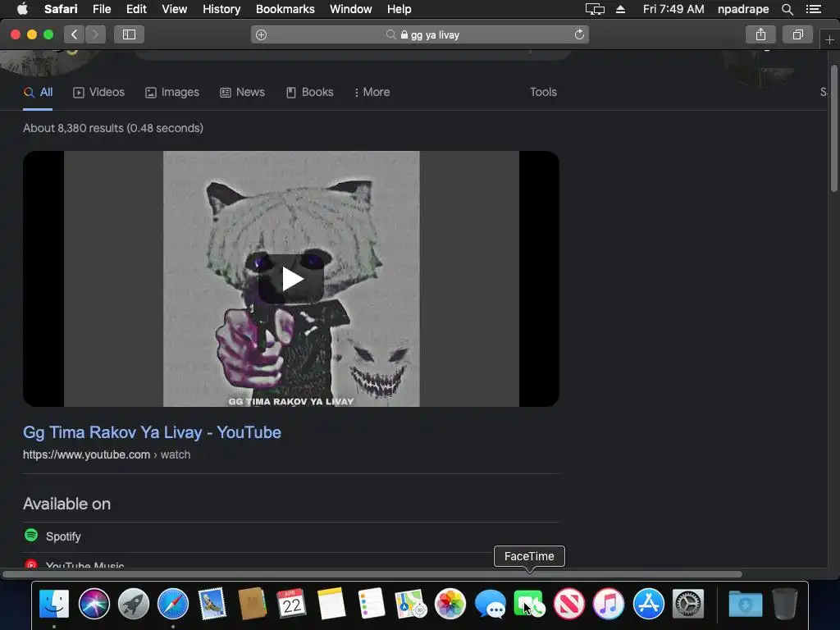
Task: Click the eject icon in menu bar
Action: point(620,9)
